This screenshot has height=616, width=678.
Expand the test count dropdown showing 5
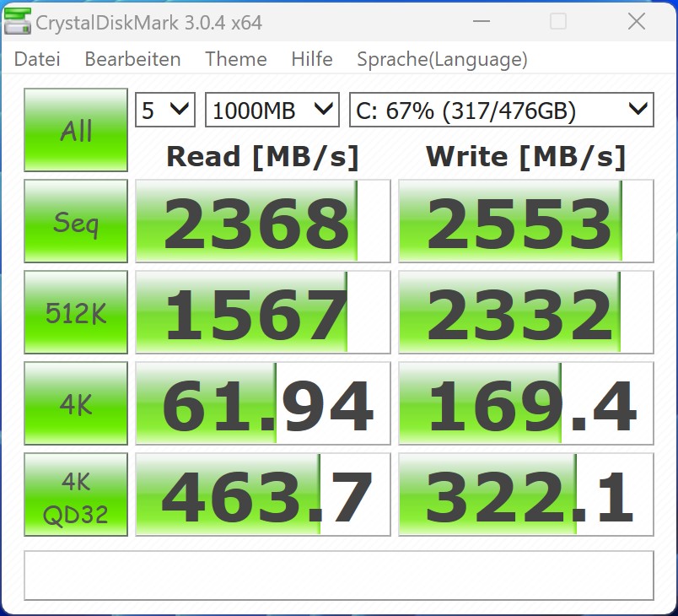click(x=165, y=110)
